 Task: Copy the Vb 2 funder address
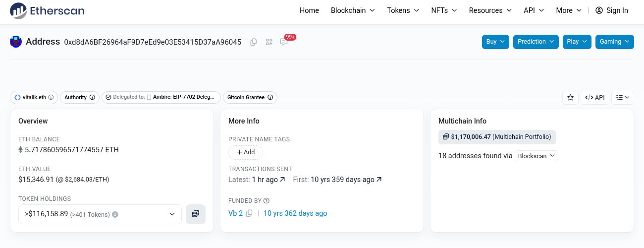[249, 213]
